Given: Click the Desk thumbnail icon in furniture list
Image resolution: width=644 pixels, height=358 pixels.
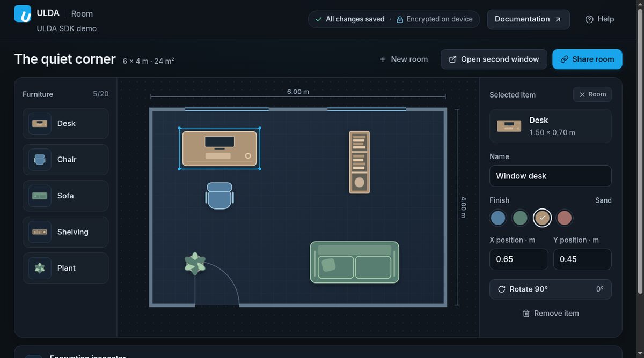Looking at the screenshot, I should 40,123.
